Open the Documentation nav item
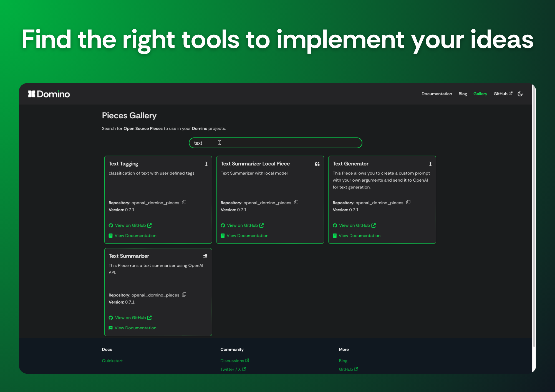The height and width of the screenshot is (392, 555). point(437,94)
